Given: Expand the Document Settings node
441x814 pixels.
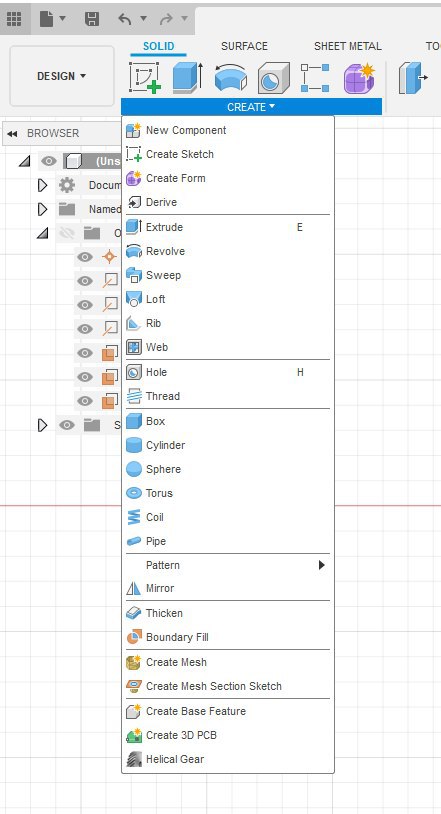Looking at the screenshot, I should pyautogui.click(x=43, y=185).
